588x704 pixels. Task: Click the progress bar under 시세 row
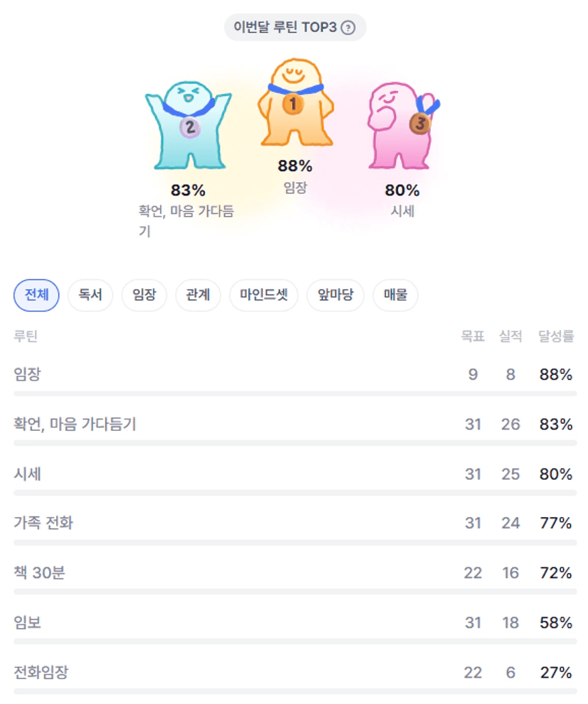(x=294, y=493)
